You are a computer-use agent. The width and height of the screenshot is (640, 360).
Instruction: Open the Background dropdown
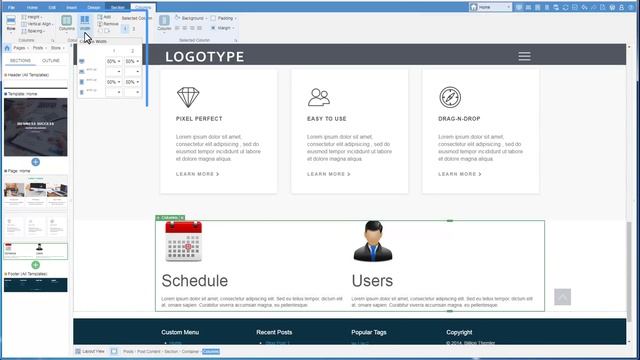[x=191, y=18]
